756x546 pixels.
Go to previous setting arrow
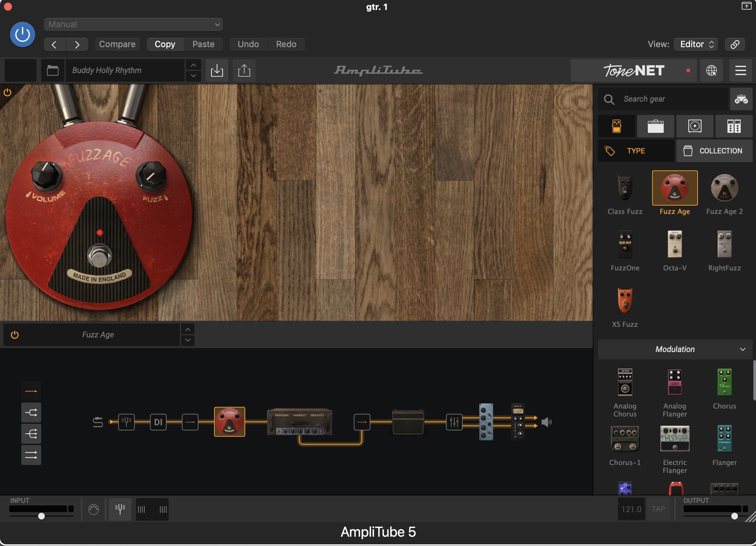(54, 45)
